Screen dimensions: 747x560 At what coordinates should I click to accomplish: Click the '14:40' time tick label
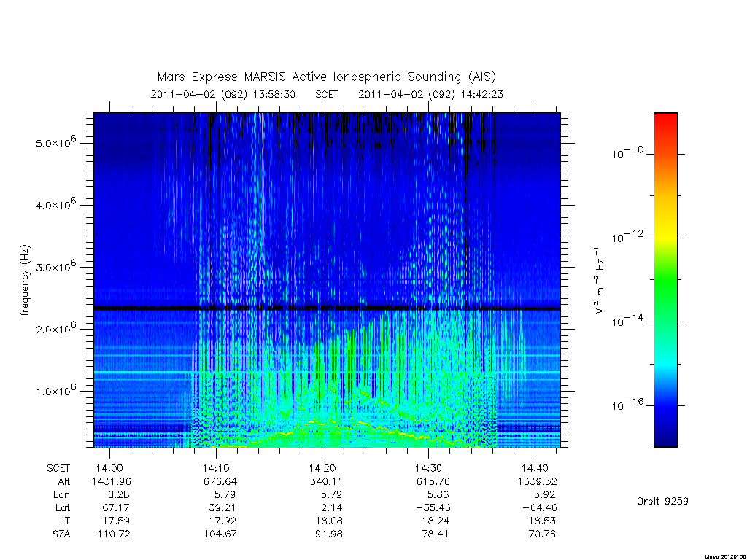click(535, 468)
